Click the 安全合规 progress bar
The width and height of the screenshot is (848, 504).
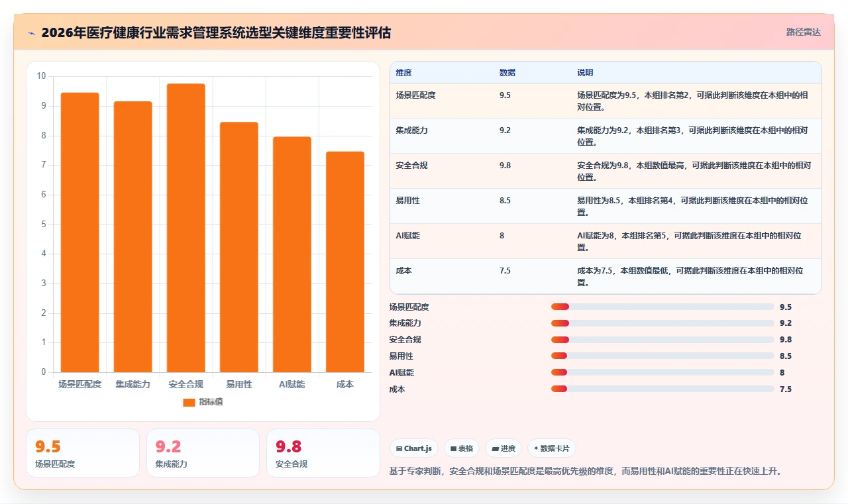click(662, 340)
